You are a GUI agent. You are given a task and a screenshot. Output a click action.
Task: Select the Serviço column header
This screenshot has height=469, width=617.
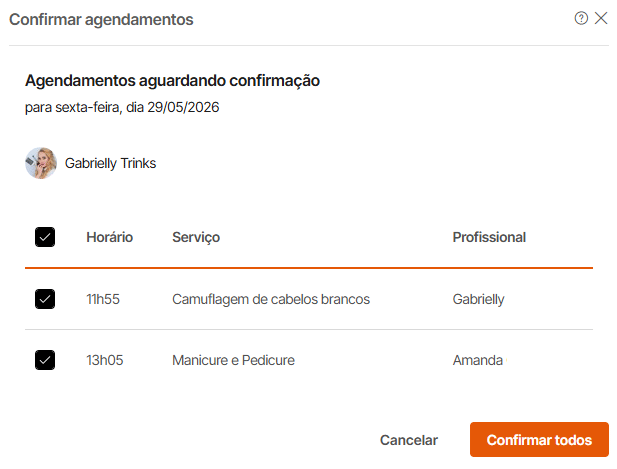tap(196, 238)
